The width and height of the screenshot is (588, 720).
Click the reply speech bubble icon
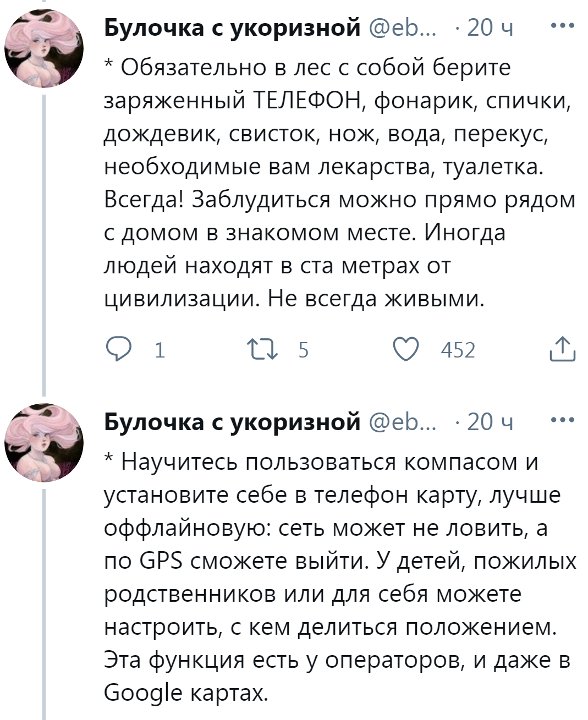click(x=117, y=350)
